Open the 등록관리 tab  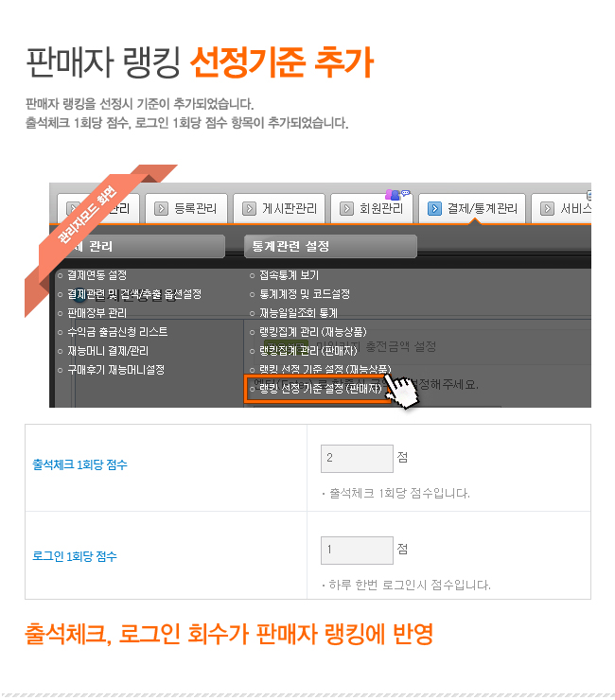pos(186,208)
